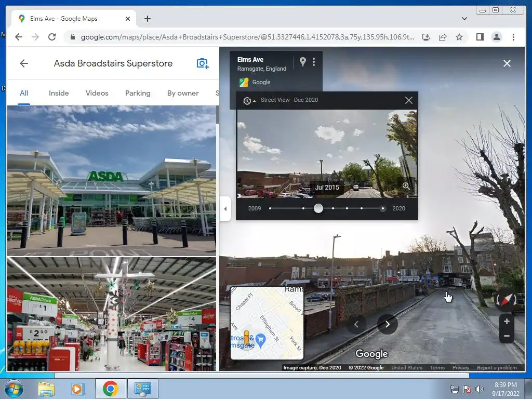Screen dimensions: 532x399
Task: Reload the Google Maps page
Action: tap(52, 37)
